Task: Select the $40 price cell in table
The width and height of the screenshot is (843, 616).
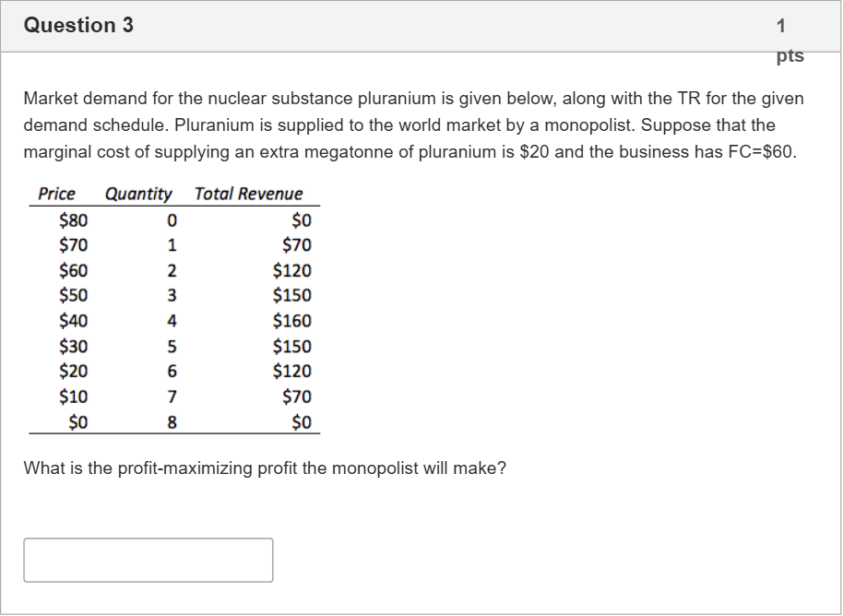Action: click(x=72, y=321)
